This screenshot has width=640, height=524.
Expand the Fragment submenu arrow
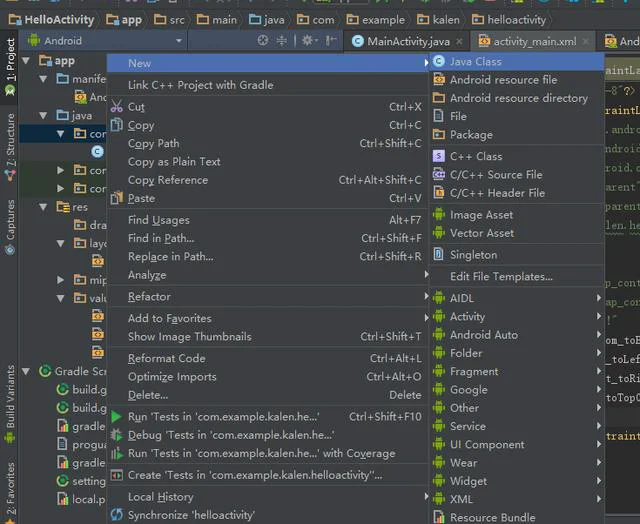(x=598, y=371)
